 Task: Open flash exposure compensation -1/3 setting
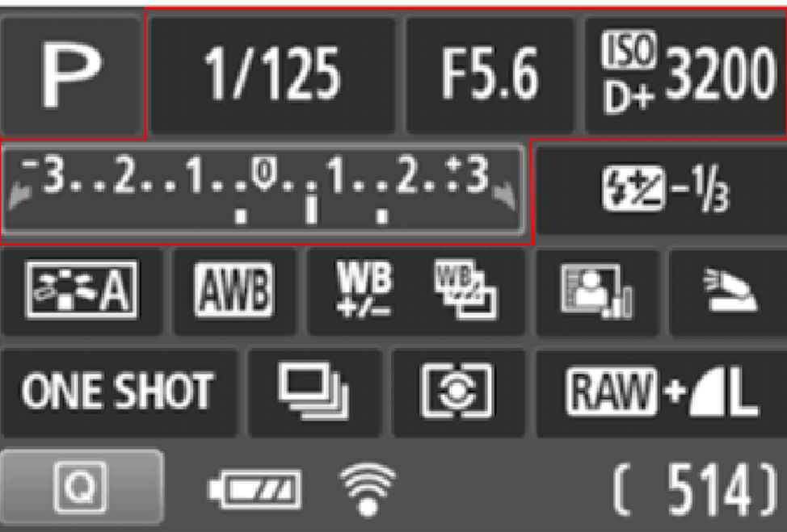tap(662, 190)
